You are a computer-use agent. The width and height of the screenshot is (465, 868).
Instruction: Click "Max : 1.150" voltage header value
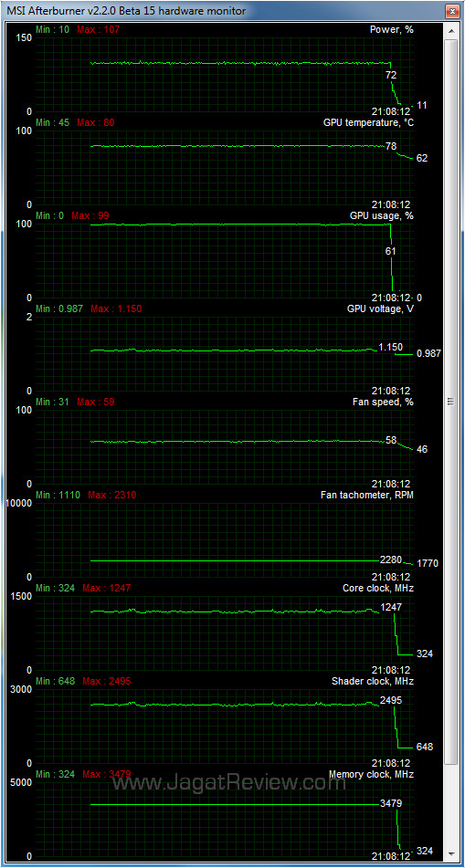pos(116,309)
